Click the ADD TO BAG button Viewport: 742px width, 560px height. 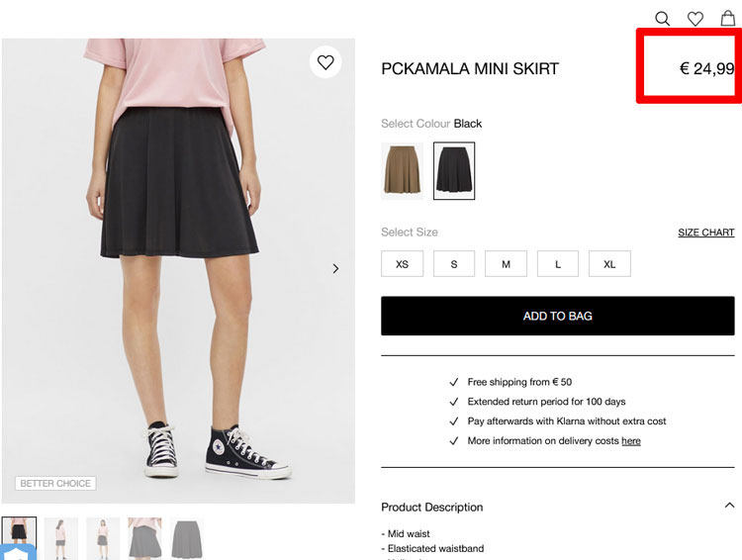[558, 316]
